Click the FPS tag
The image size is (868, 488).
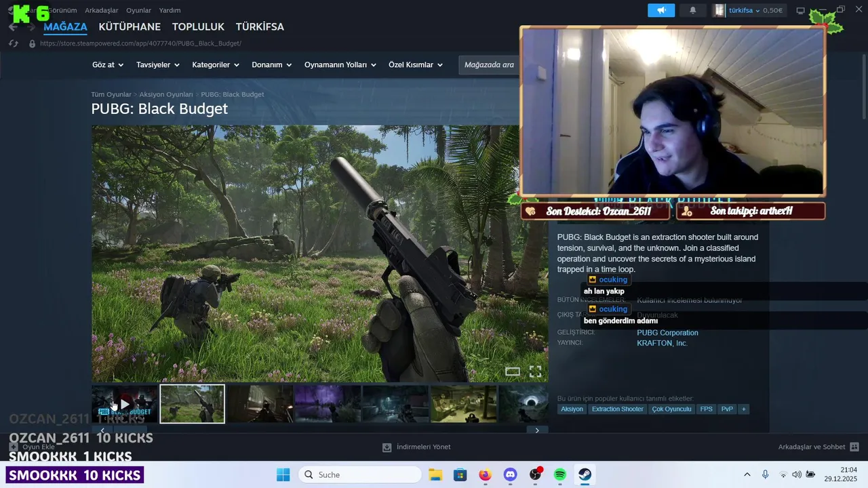[706, 409]
